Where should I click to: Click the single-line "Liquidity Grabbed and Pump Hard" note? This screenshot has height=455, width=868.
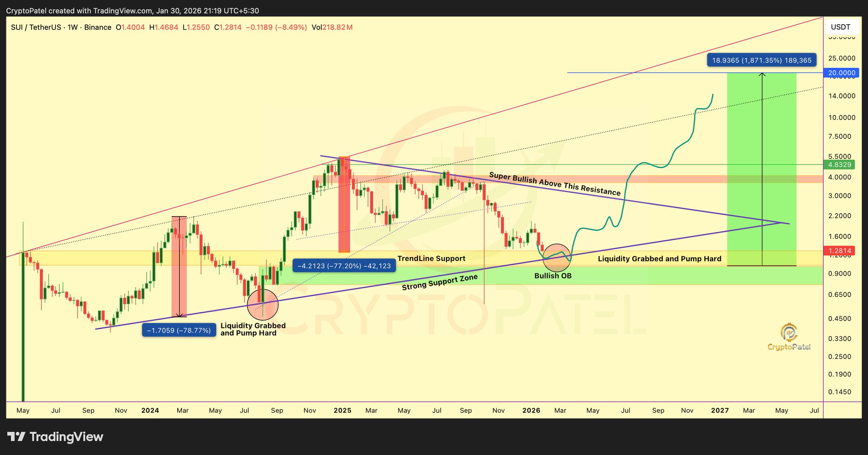tap(659, 258)
